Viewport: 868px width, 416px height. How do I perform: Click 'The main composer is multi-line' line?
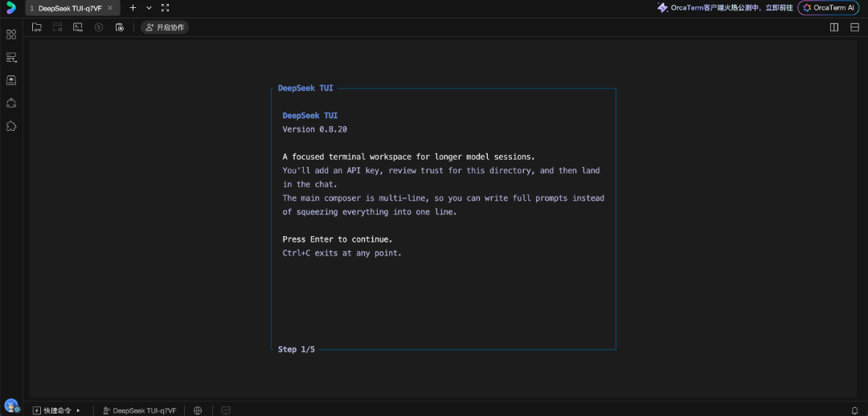click(x=444, y=198)
